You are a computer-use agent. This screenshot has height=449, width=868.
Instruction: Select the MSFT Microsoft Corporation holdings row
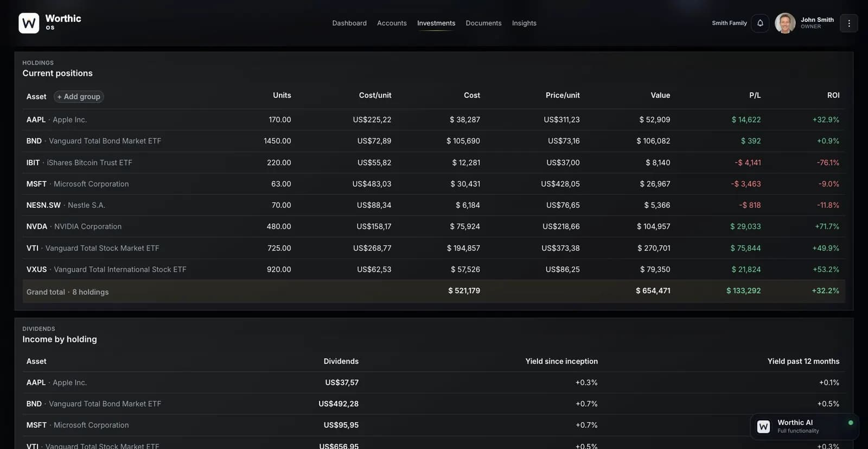pos(433,184)
